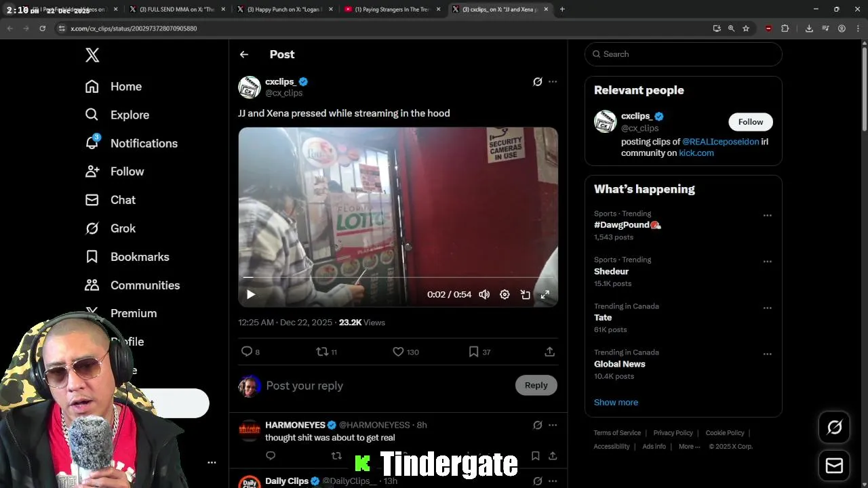868x488 pixels.
Task: Bookmark the HARMONEYES reply
Action: point(535,456)
